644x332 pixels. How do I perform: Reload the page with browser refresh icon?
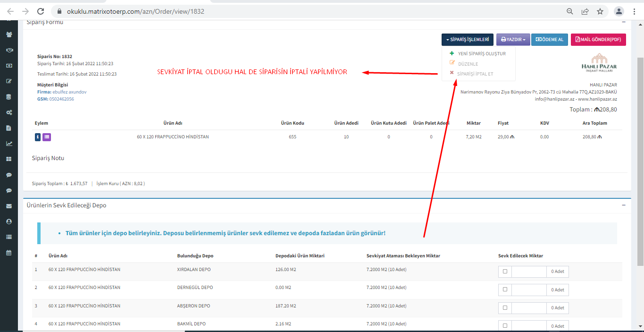(41, 11)
